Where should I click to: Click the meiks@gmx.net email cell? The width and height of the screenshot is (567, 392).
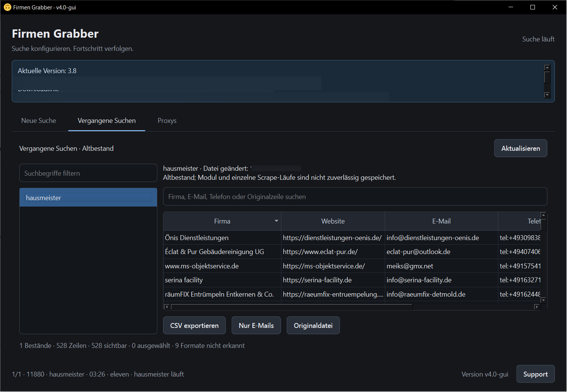pyautogui.click(x=441, y=266)
